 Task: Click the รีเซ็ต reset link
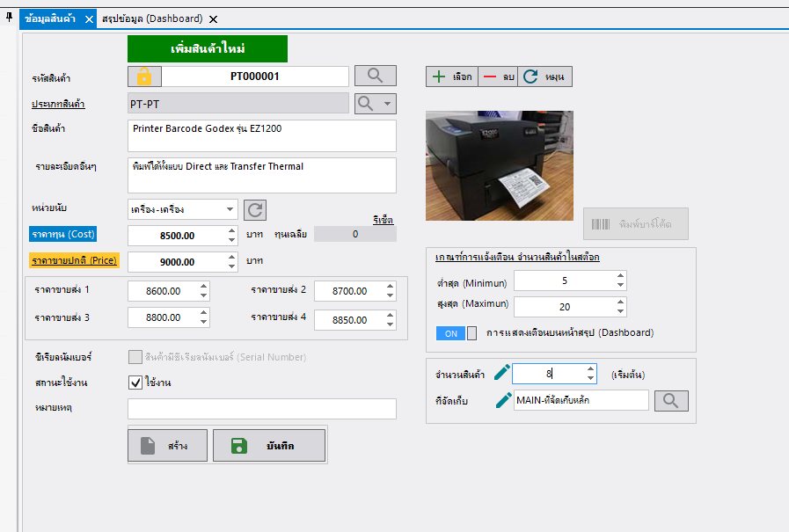click(383, 220)
